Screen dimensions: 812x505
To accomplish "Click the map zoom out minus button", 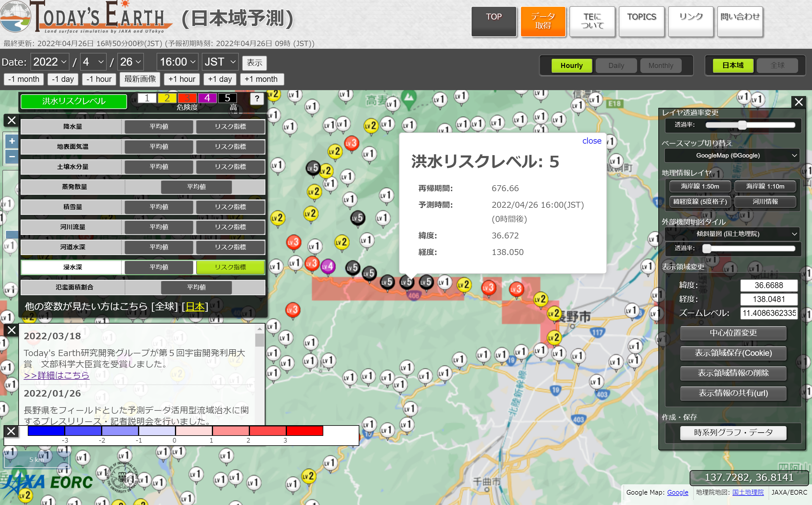I will [x=12, y=156].
